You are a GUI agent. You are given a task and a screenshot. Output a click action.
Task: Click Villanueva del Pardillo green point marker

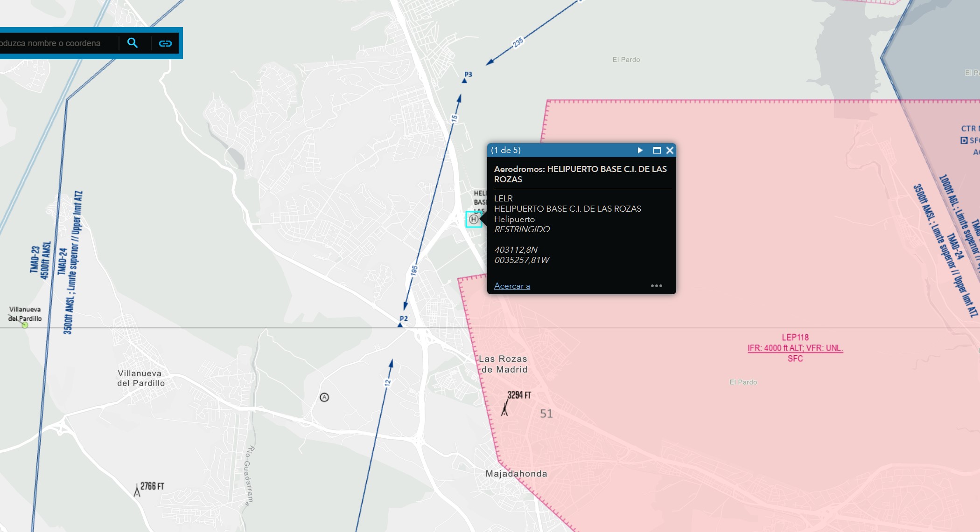25,325
